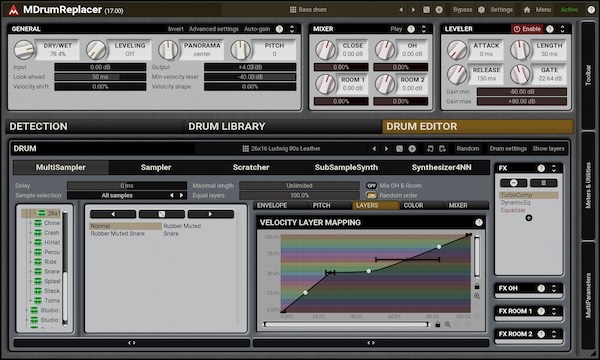Click the plus circle in DRUM header
This screenshot has width=600, height=360.
pyautogui.click(x=412, y=148)
